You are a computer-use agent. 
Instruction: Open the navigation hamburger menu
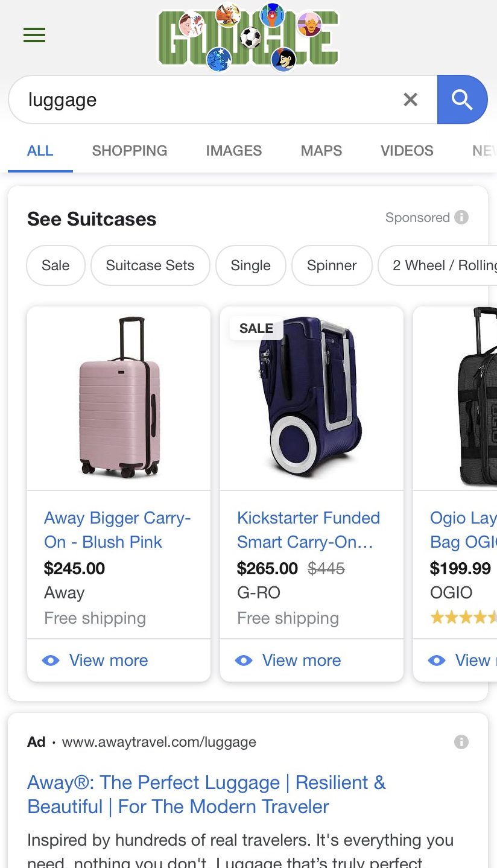pos(34,35)
